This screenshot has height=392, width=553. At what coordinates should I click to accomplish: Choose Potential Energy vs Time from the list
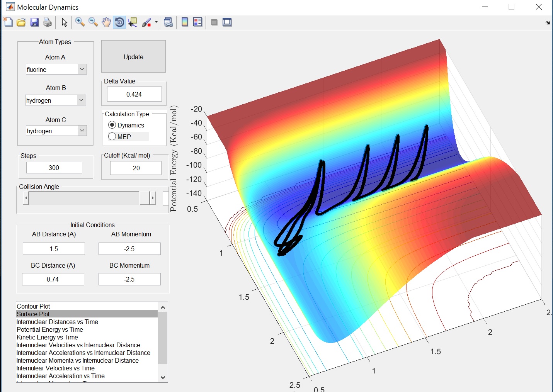tap(50, 329)
